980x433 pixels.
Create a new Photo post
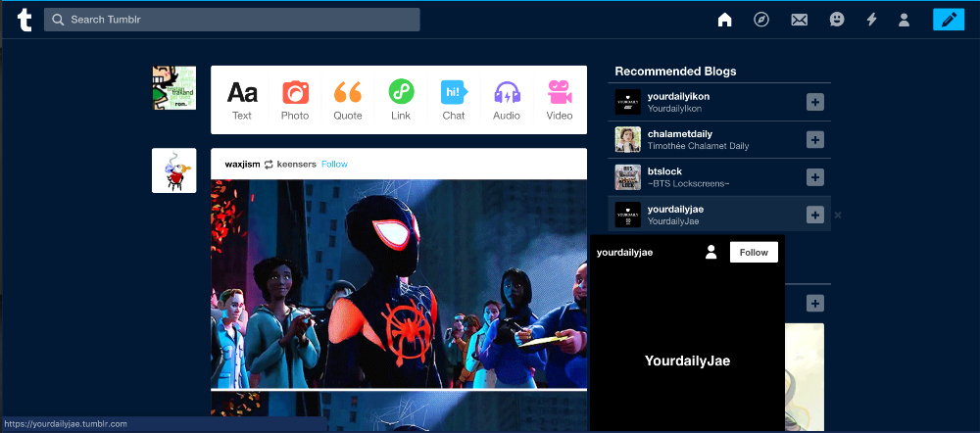[295, 100]
